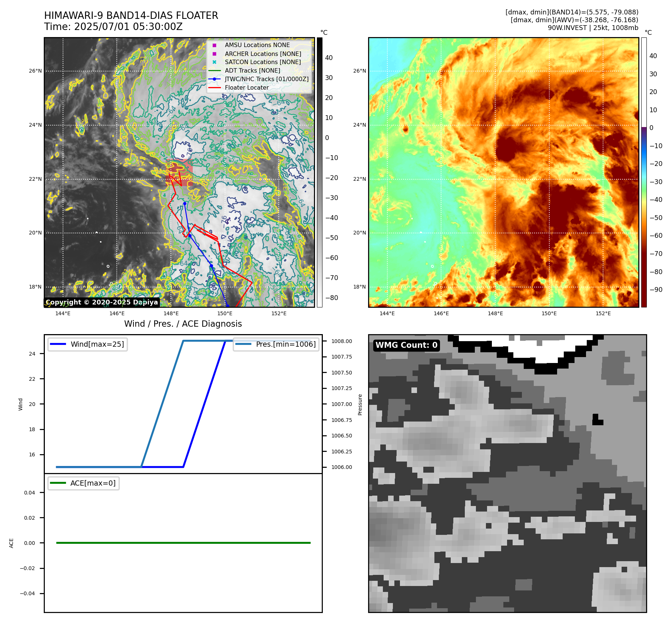Click the grayscale temperature colorbar
Image resolution: width=672 pixels, height=626 pixels.
point(320,172)
